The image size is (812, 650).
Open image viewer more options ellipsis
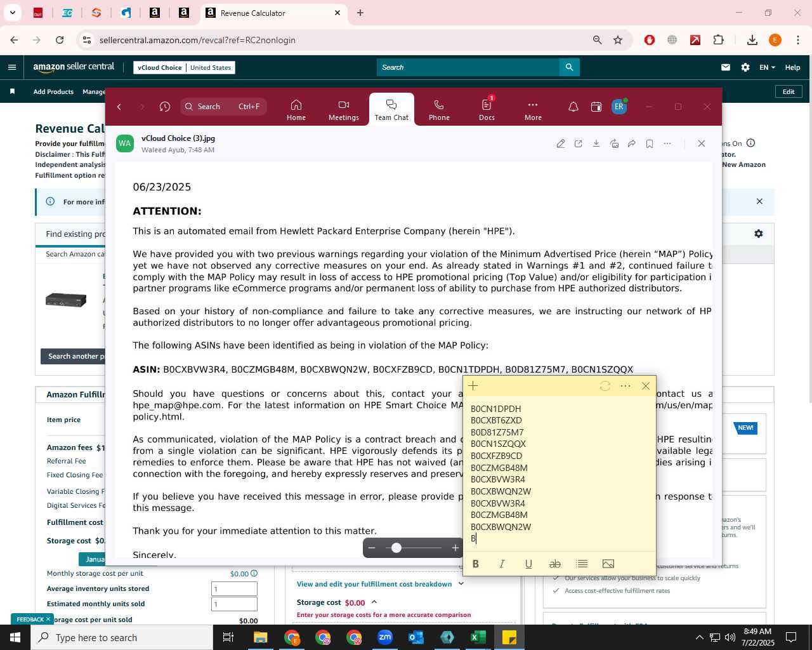tap(667, 143)
